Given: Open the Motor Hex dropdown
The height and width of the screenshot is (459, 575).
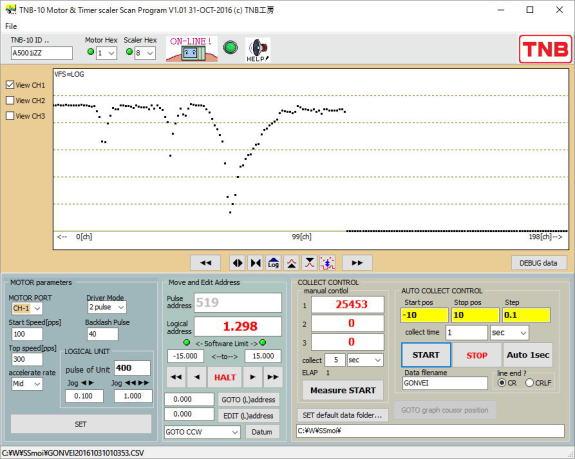Looking at the screenshot, I should pyautogui.click(x=107, y=53).
